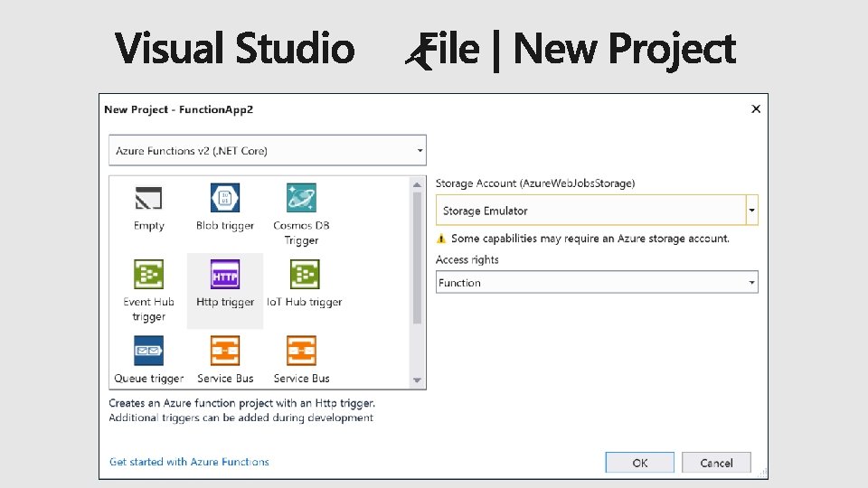The height and width of the screenshot is (488, 868).
Task: Select the rightmost Service Bus template icon
Action: coord(301,351)
